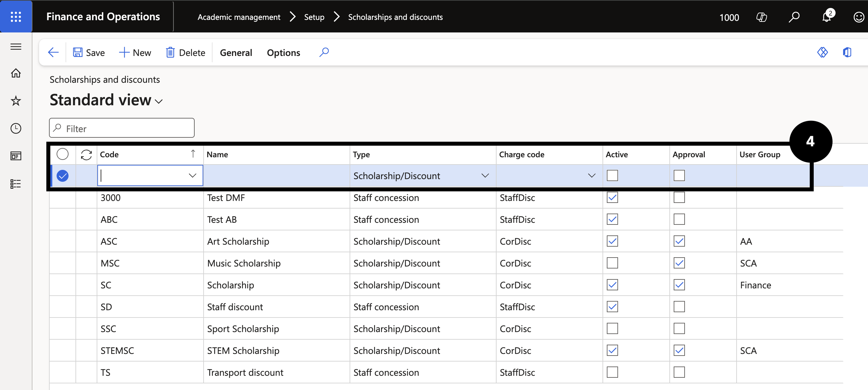Click Finance and Operations title
The image size is (868, 390).
pos(103,17)
